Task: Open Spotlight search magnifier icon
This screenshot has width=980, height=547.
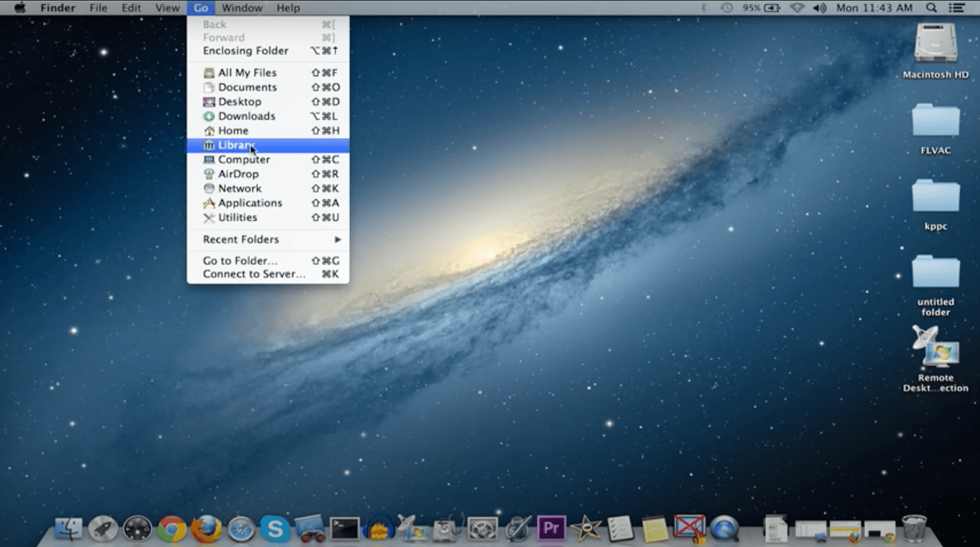Action: click(932, 8)
